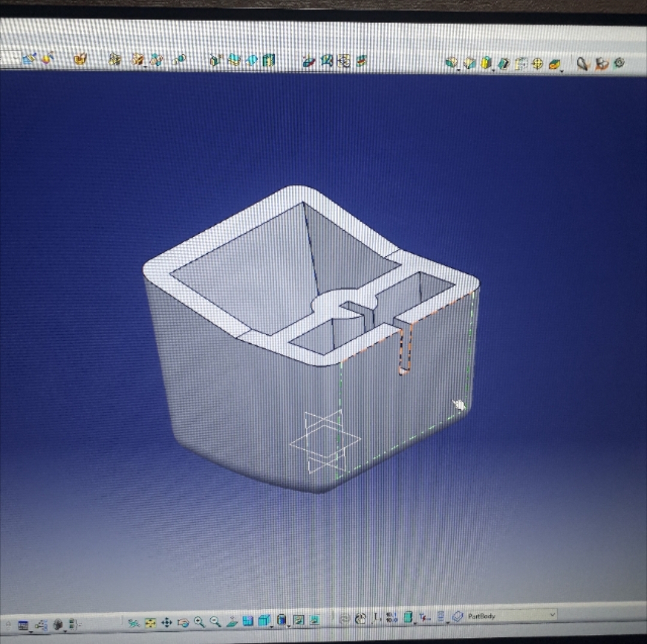Select the Rotate view tool

(183, 622)
